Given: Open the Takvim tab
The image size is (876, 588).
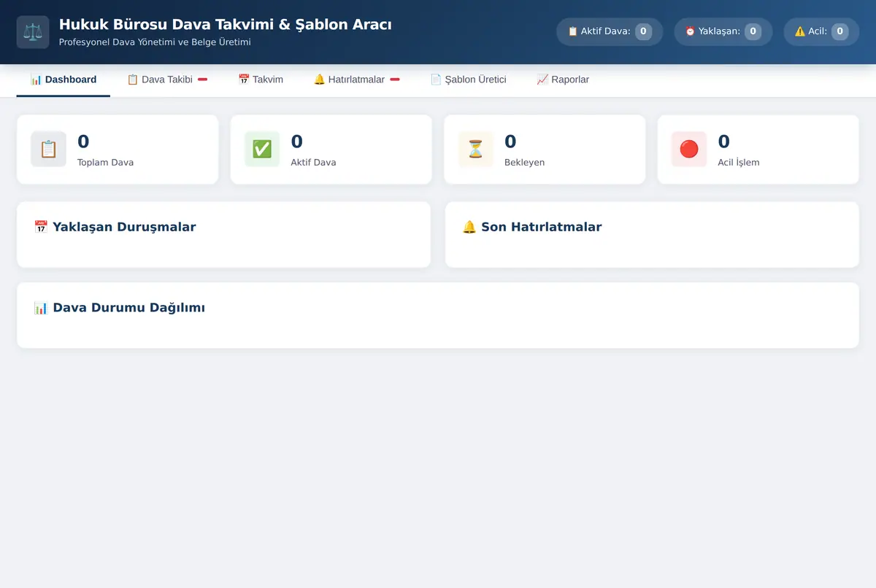Looking at the screenshot, I should tap(261, 80).
